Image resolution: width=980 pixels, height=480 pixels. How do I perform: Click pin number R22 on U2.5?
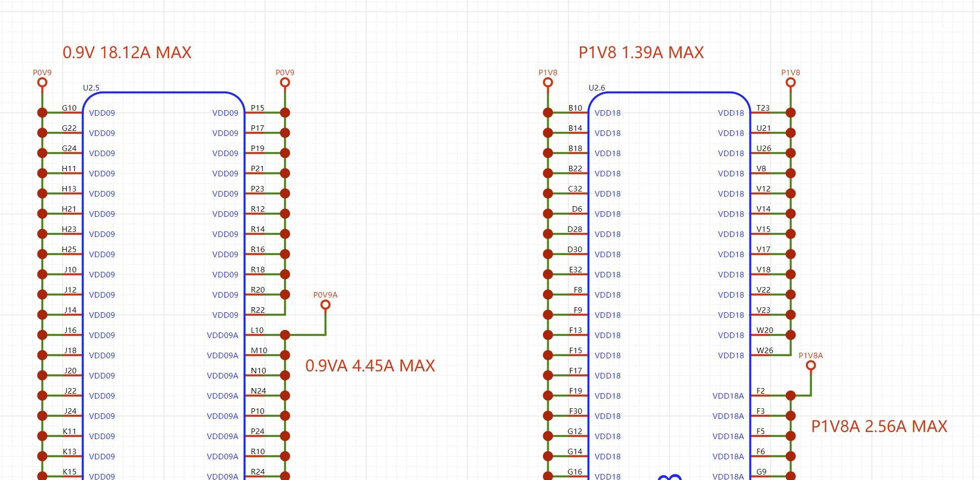(258, 310)
